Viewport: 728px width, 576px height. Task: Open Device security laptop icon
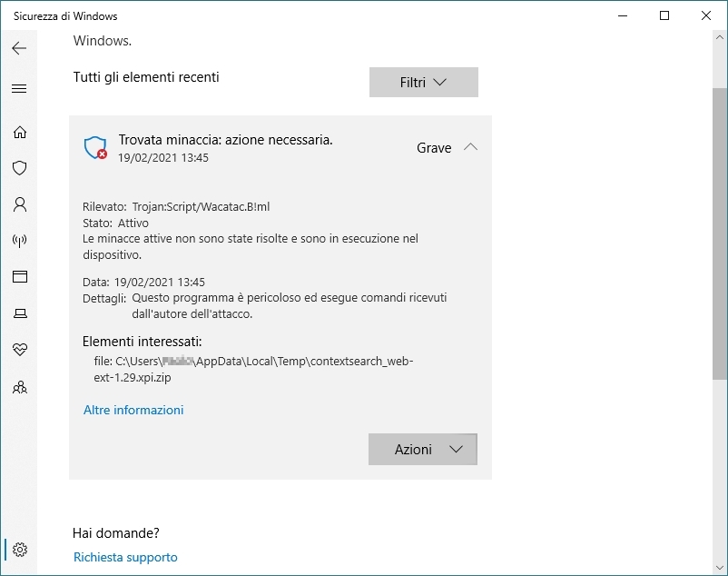[x=19, y=313]
